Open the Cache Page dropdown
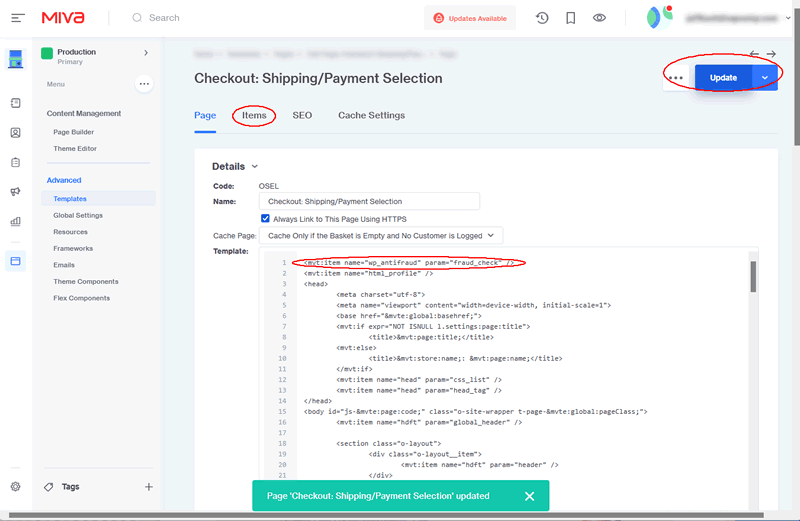Image resolution: width=800 pixels, height=521 pixels. click(x=383, y=235)
